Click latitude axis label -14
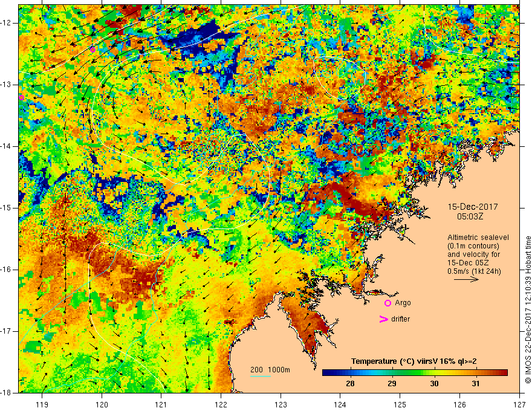Viewport: 532px width, 411px height. click(6, 146)
